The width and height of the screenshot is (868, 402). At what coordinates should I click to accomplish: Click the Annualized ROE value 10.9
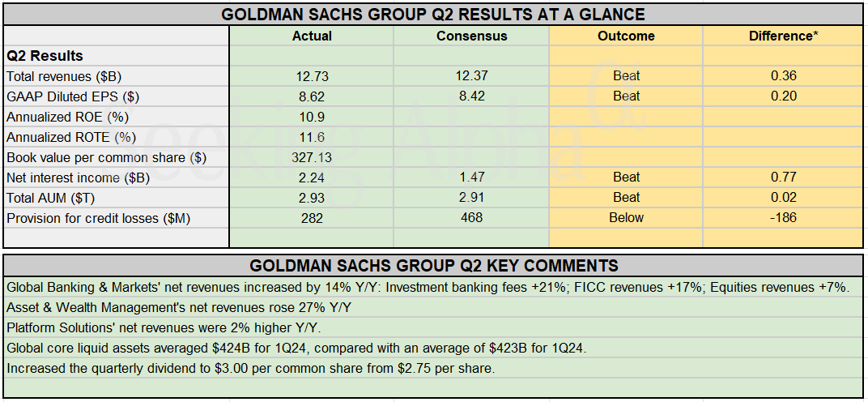click(312, 117)
